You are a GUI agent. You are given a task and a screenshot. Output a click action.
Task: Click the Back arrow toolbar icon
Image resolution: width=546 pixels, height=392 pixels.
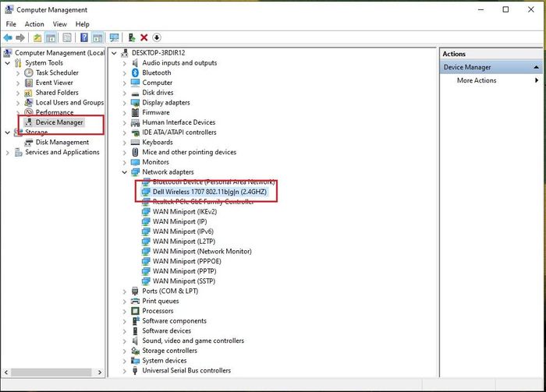coord(8,37)
